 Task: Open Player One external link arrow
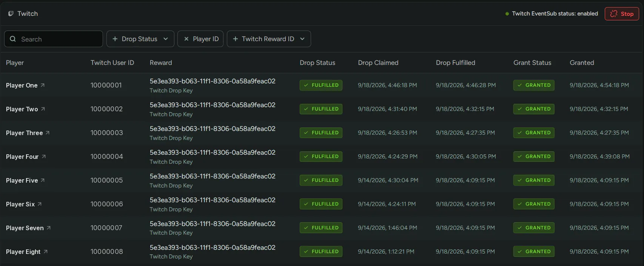(x=43, y=85)
